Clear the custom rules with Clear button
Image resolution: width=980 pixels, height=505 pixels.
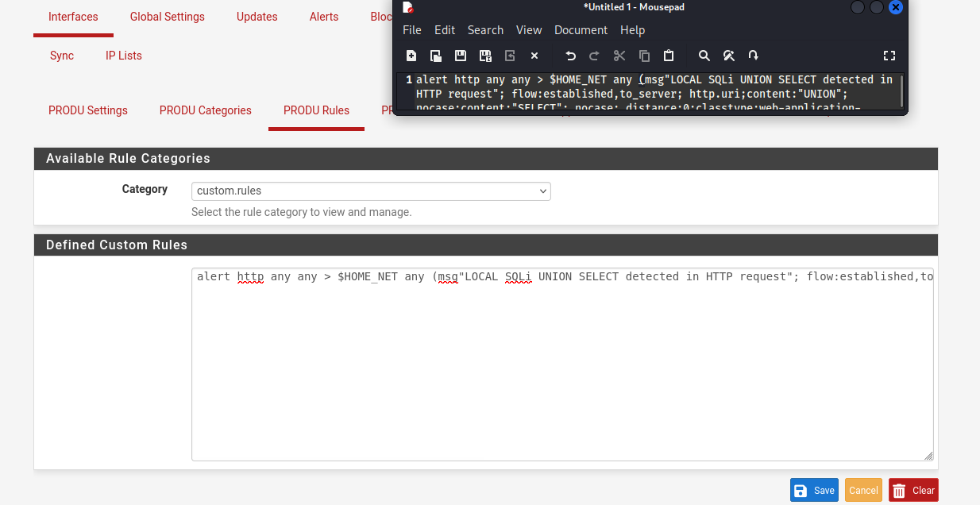click(913, 490)
